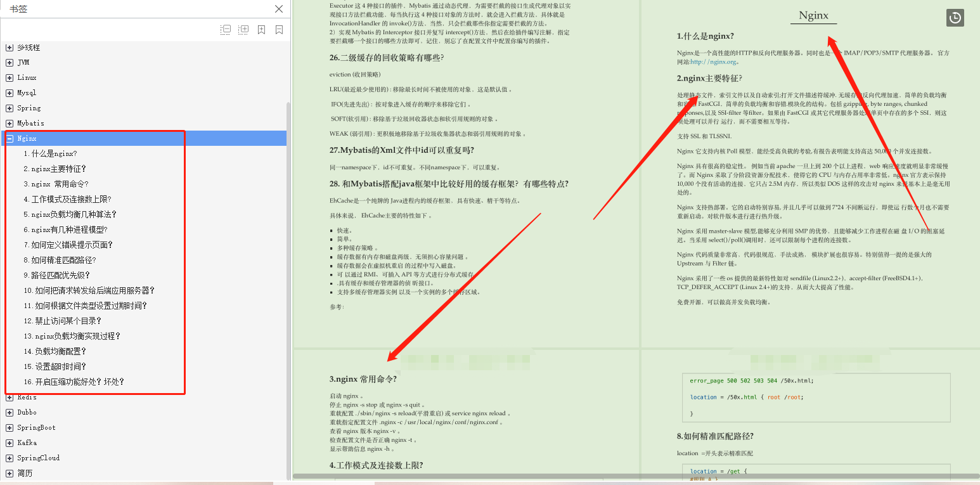Open bookmark 10.如何把请求转发给后端应用服务器?
The width and height of the screenshot is (980, 485).
point(89,290)
